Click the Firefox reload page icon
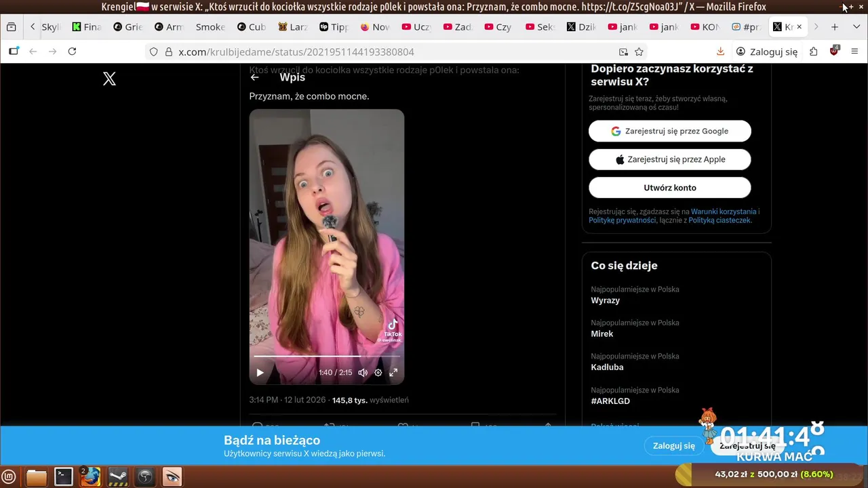Image resolution: width=868 pixels, height=488 pixels. 72,52
